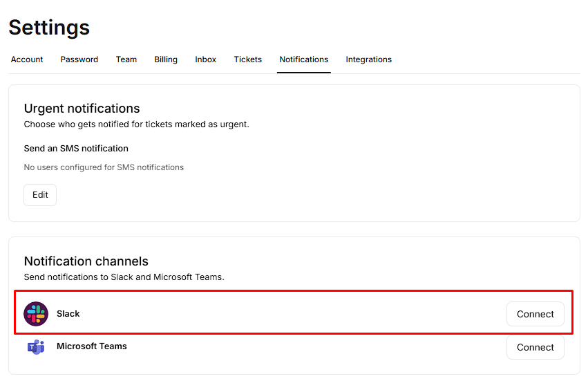Screen dimensions: 588x381
Task: Select the Inbox tab
Action: [x=206, y=59]
